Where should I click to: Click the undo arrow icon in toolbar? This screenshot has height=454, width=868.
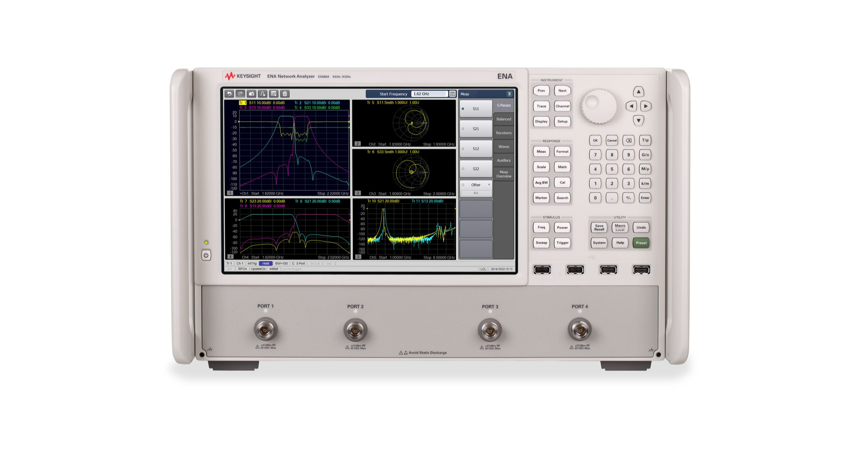tap(229, 94)
